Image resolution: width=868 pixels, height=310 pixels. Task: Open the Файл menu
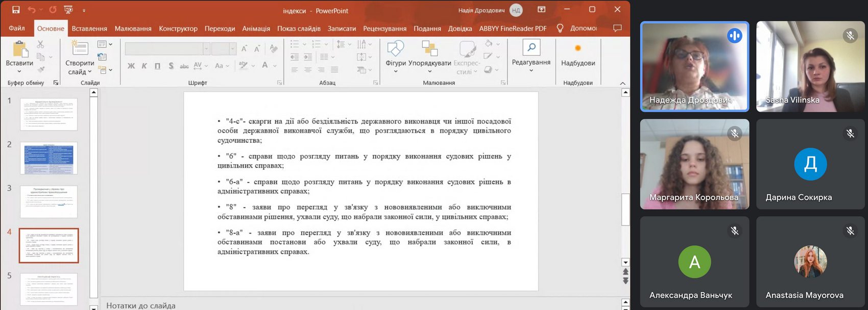17,29
